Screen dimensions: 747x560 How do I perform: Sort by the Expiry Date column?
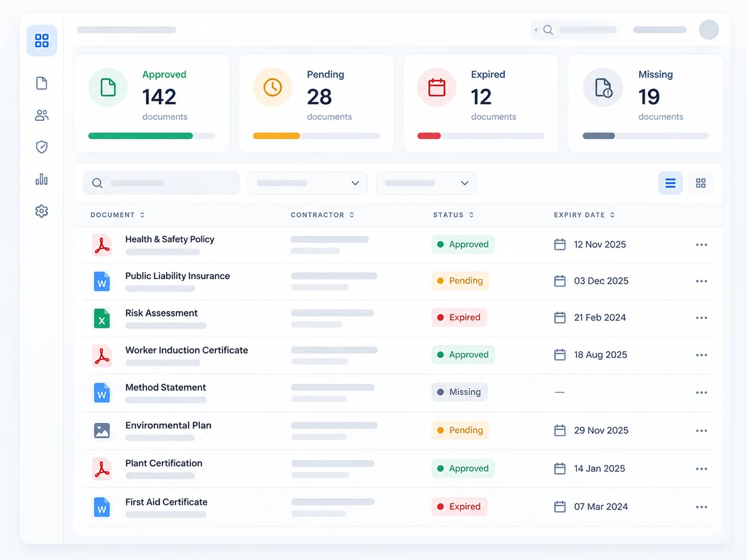(585, 215)
